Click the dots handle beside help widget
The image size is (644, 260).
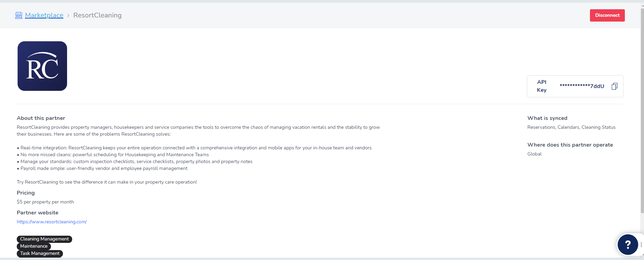(x=641, y=245)
